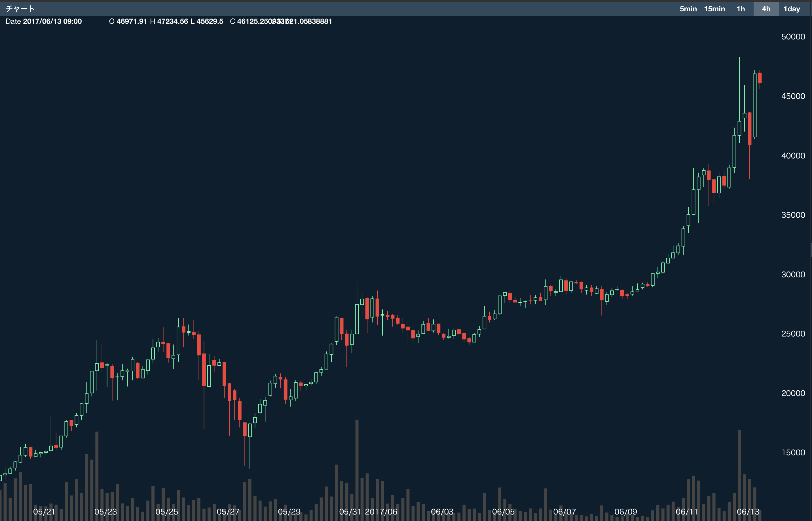812x521 pixels.
Task: Click the 2017/06 month axis label
Action: [x=381, y=512]
